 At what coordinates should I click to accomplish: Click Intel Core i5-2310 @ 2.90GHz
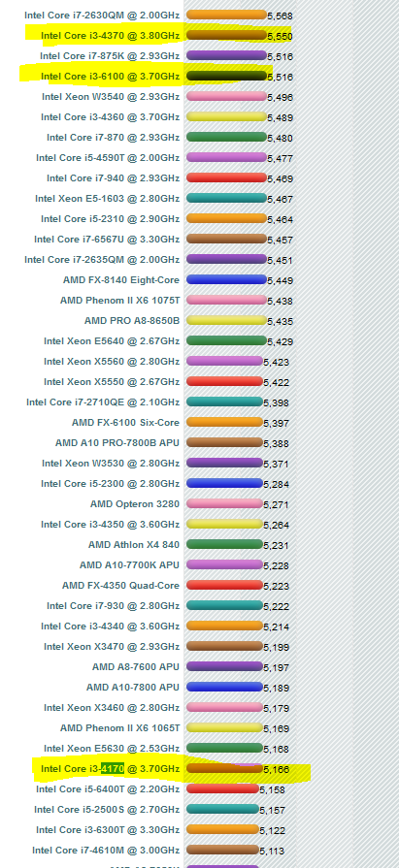coord(111,218)
